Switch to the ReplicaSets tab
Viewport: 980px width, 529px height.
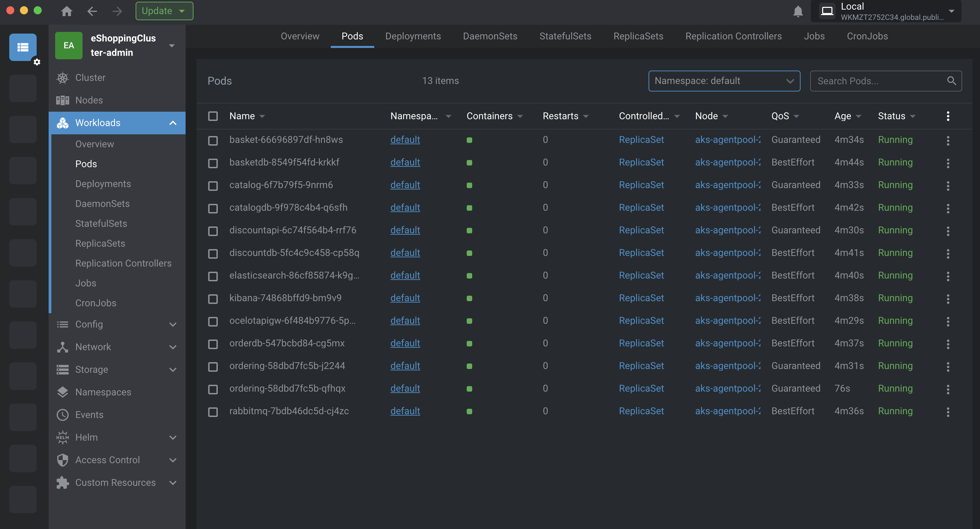point(638,36)
